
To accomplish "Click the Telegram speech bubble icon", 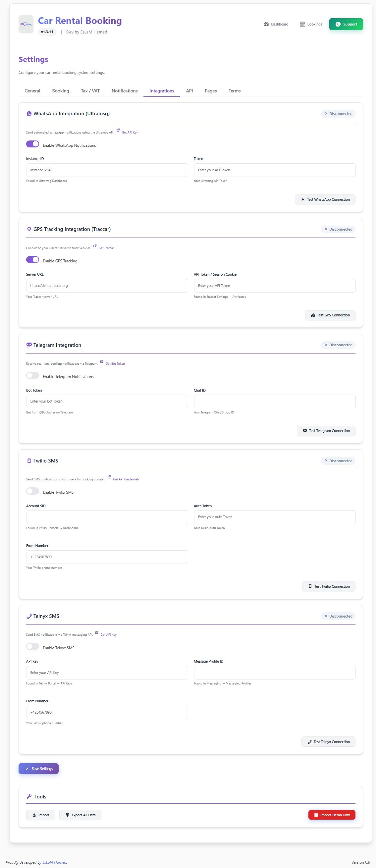I will pos(29,345).
